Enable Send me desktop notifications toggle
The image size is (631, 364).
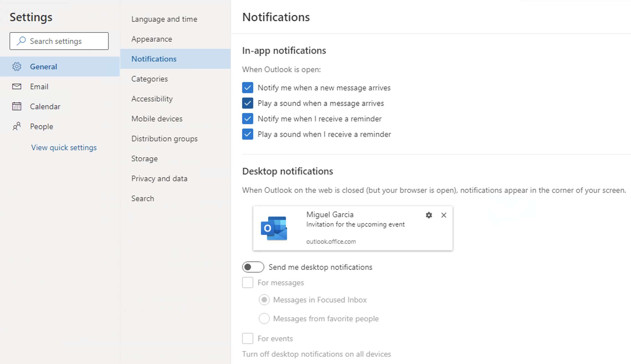(x=253, y=267)
